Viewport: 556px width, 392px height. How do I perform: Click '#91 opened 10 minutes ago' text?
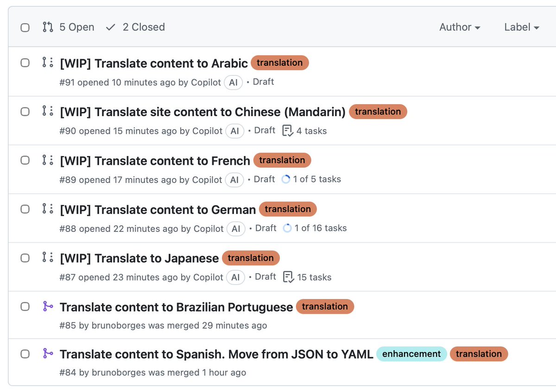[x=118, y=83]
